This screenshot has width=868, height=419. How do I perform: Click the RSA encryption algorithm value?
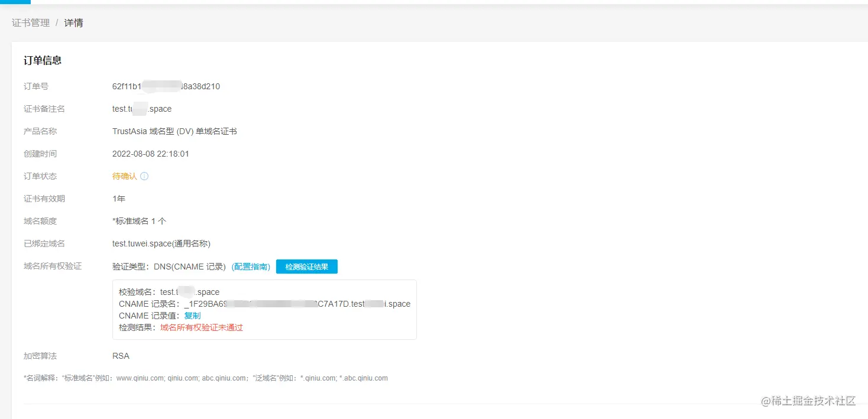tap(121, 356)
